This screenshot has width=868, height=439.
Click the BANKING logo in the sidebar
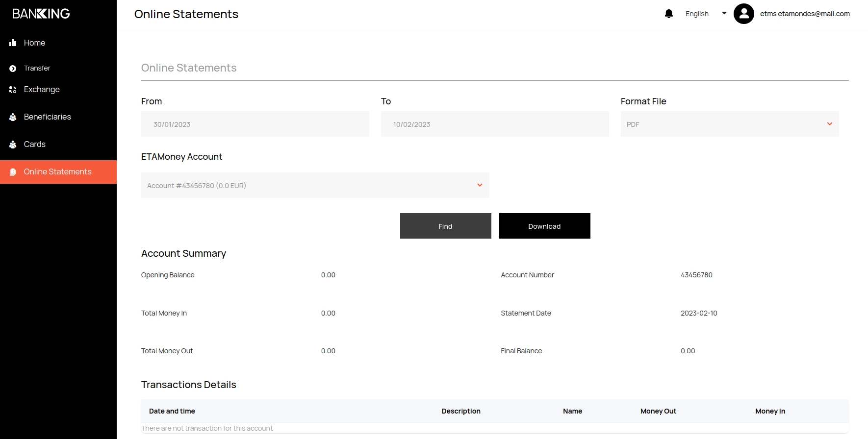pos(41,14)
